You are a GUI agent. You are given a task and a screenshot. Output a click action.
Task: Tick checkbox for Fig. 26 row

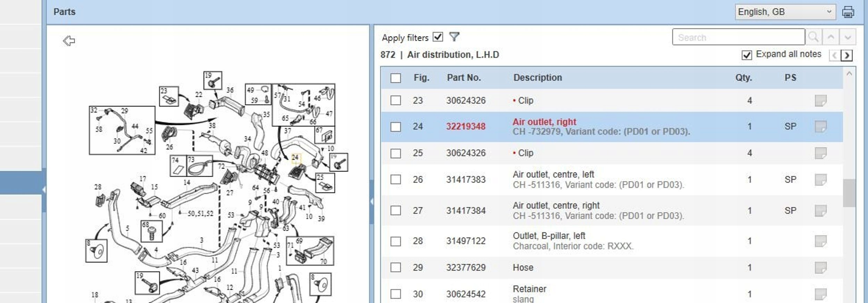pos(395,179)
